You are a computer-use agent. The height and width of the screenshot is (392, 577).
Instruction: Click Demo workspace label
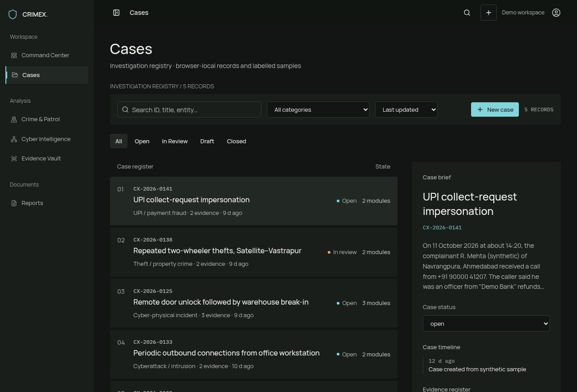point(523,13)
